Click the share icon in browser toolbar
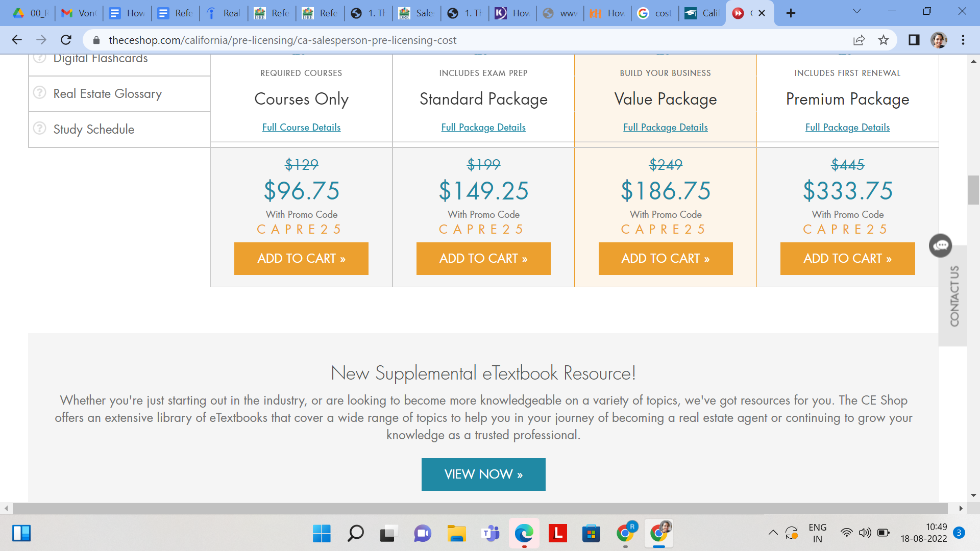Screen dimensions: 980x551 (x=860, y=40)
